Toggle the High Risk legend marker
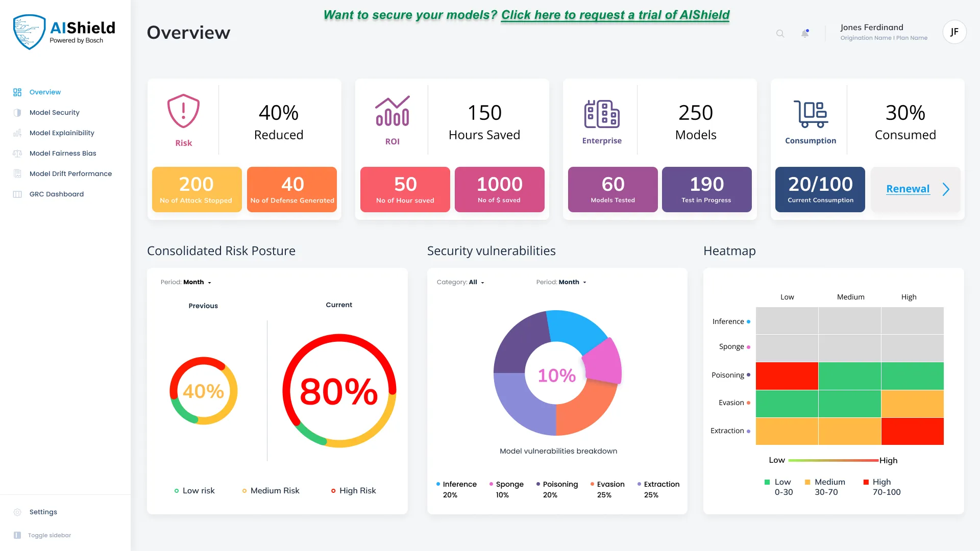 333,491
